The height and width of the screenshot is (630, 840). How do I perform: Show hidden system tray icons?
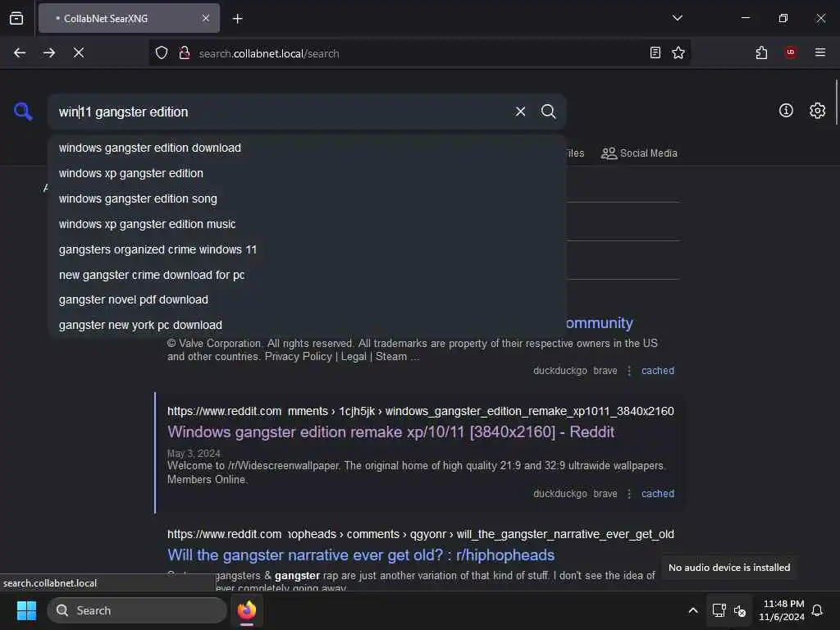[692, 610]
